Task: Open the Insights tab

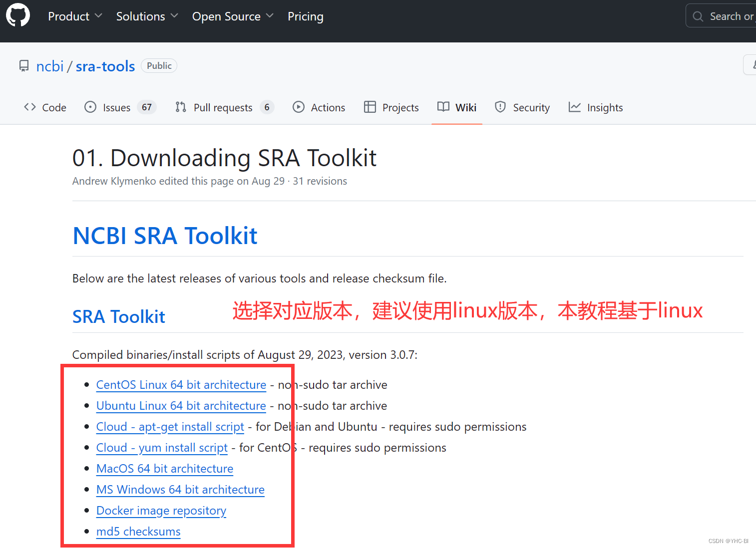Action: tap(596, 107)
